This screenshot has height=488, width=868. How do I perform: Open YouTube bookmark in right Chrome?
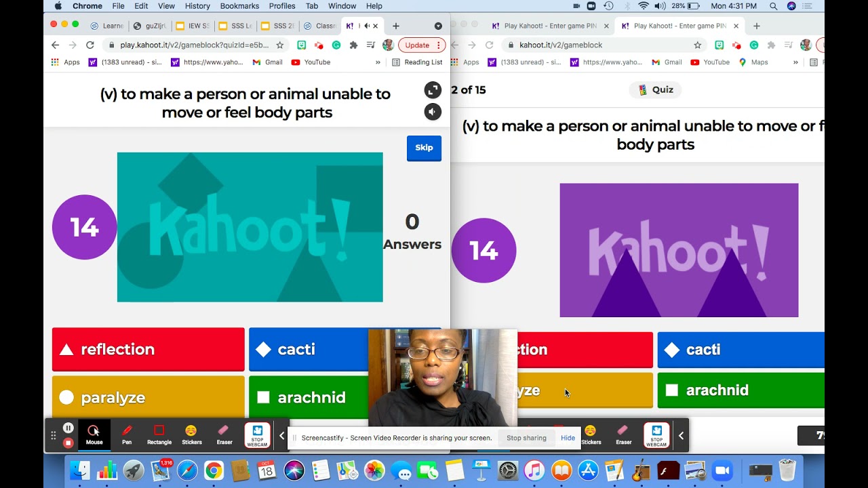click(x=710, y=62)
